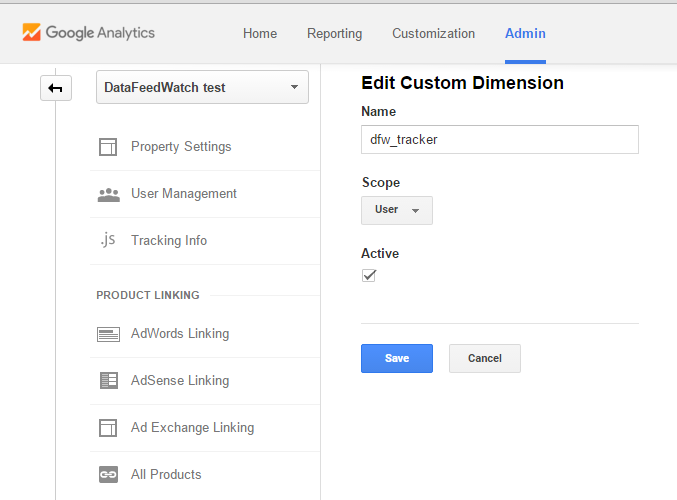The width and height of the screenshot is (677, 500).
Task: Open the .js Tracking Info icon
Action: [x=108, y=240]
